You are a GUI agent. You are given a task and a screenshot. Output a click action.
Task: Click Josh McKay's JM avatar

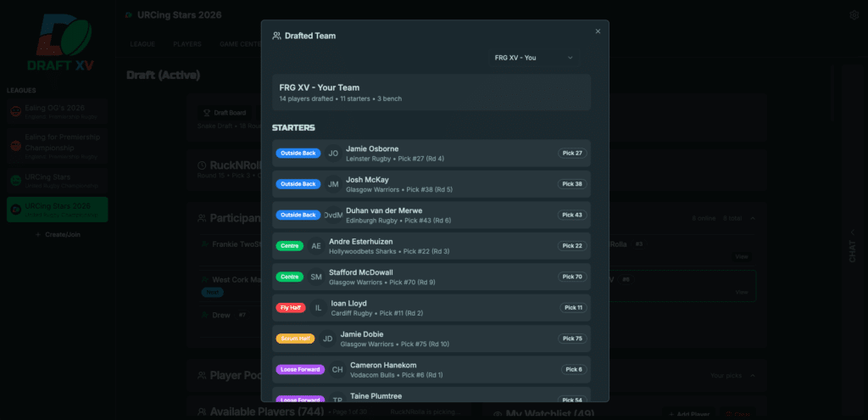pos(333,184)
